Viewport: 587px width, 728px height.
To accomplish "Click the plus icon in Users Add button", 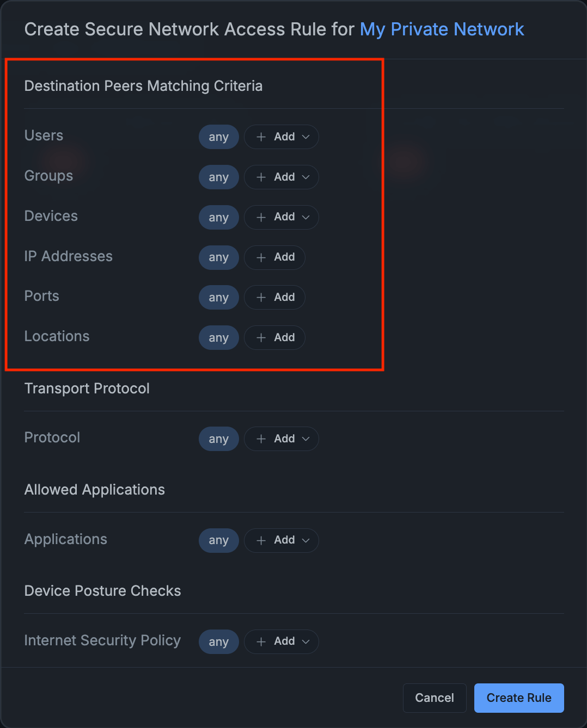I will pos(260,137).
